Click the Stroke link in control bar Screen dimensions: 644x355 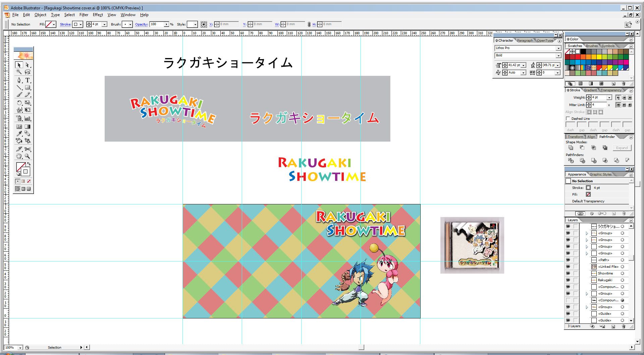pos(65,24)
